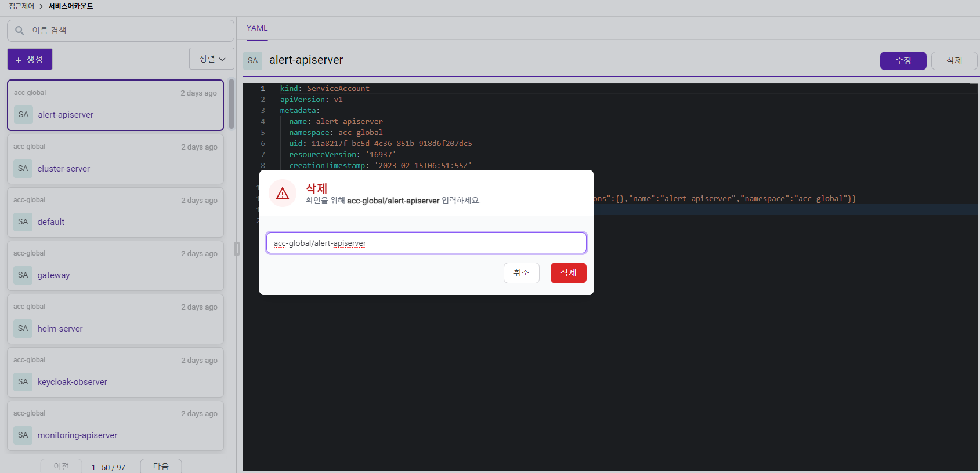Select the cluster-server list item
The image size is (980, 473).
point(115,159)
